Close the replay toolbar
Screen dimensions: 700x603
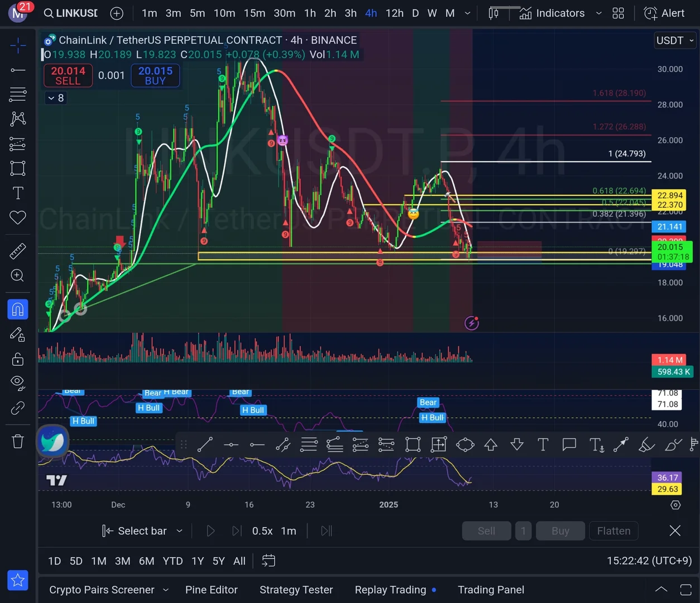pos(675,531)
